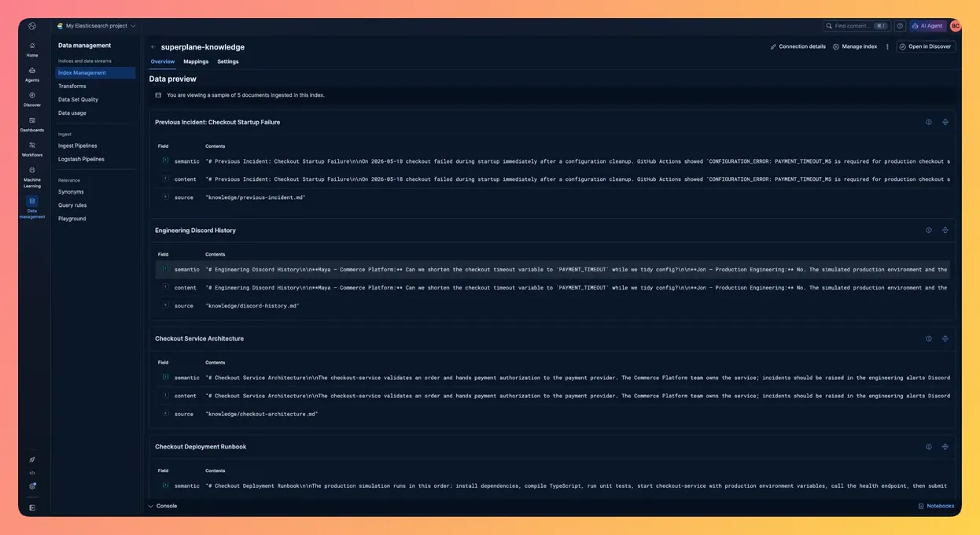980x535 pixels.
Task: Click "knowledge/checkout-architecture.md" source value
Action: [x=261, y=414]
